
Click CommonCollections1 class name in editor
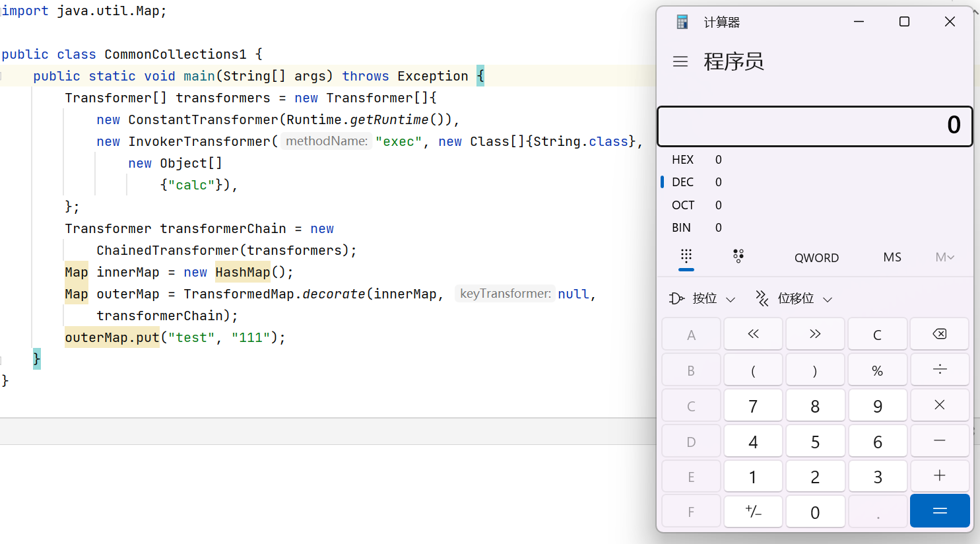(176, 54)
